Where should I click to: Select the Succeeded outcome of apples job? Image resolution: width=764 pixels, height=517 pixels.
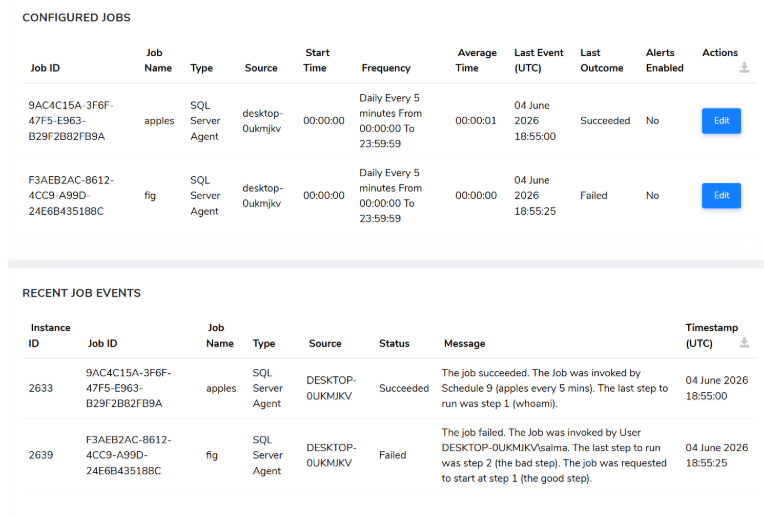click(x=605, y=121)
